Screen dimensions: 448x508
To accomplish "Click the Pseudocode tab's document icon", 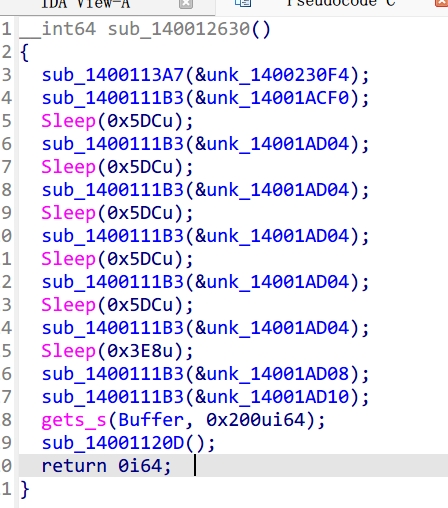I will pos(243,3).
